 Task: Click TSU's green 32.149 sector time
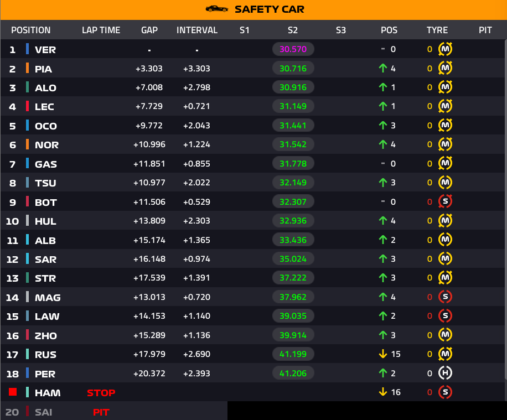tap(293, 183)
